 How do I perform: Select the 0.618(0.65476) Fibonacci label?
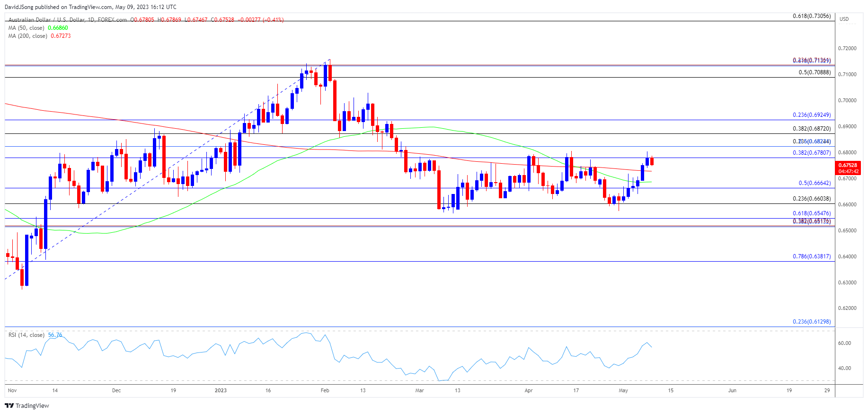click(812, 213)
